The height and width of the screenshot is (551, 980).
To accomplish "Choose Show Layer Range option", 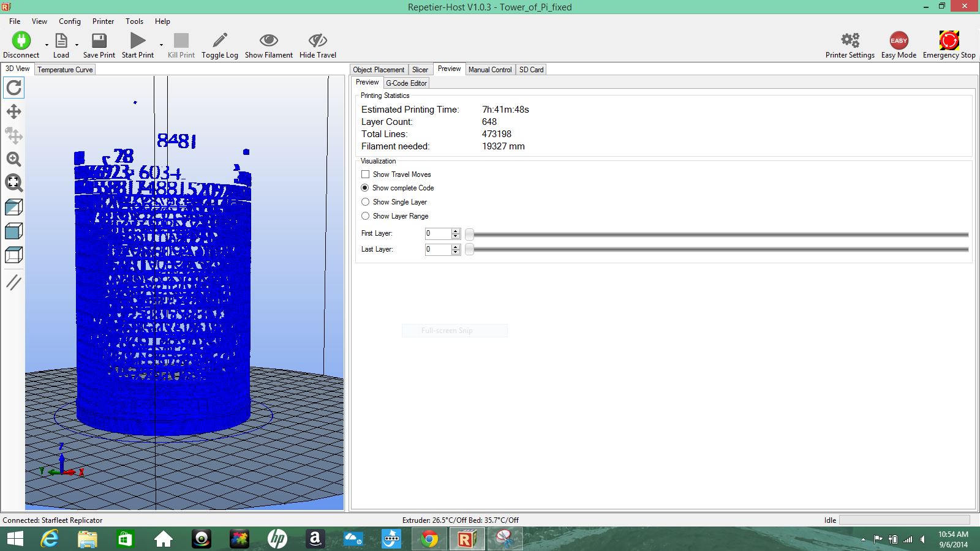I will [x=366, y=216].
